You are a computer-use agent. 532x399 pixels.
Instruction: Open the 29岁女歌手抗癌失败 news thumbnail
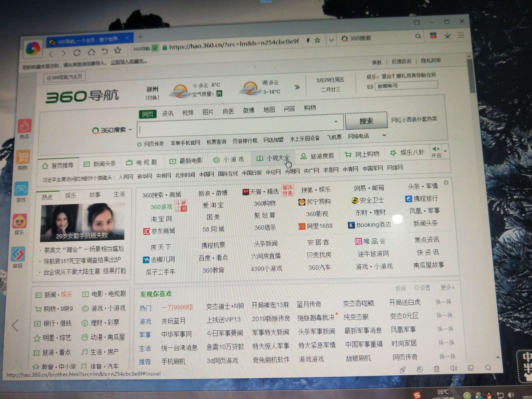[82, 222]
